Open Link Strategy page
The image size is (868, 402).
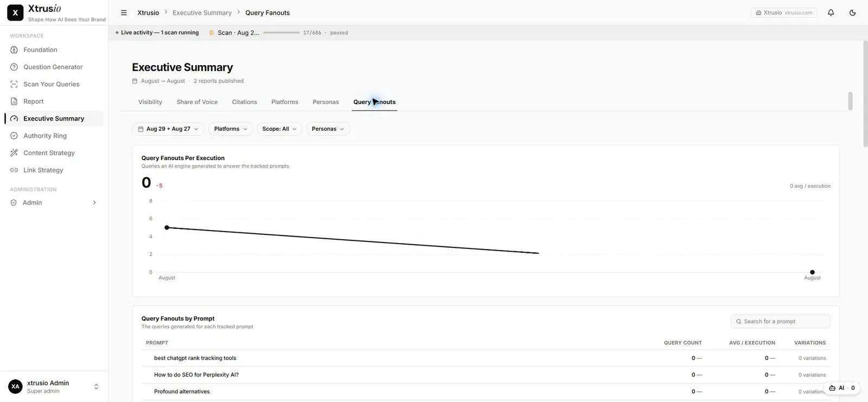click(x=54, y=170)
